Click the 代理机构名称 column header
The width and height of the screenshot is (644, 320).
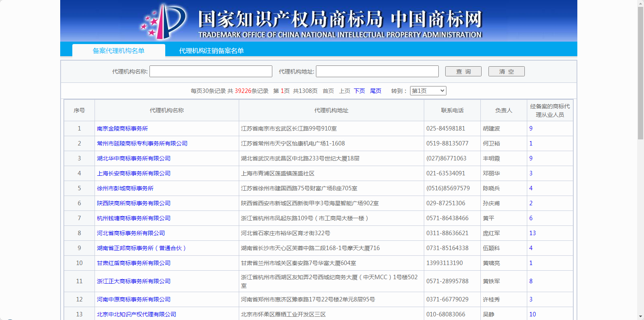click(167, 110)
